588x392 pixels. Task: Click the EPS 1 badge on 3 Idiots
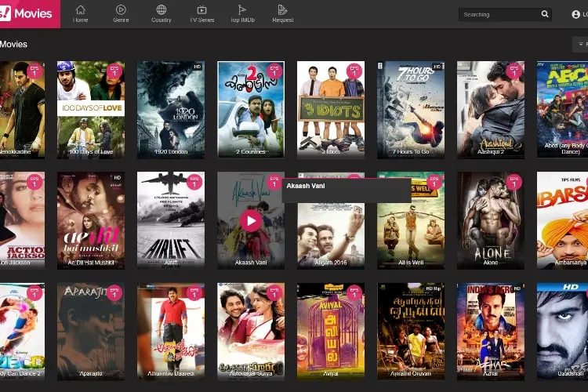pos(354,71)
